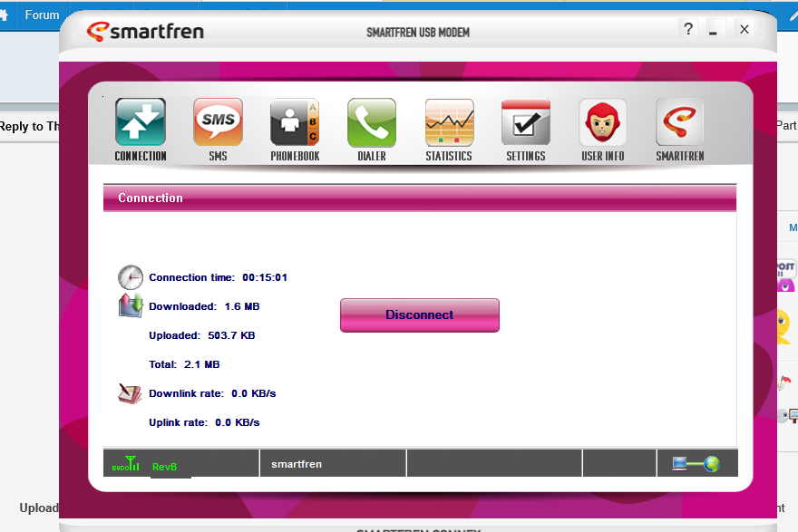Image resolution: width=798 pixels, height=532 pixels.
Task: Open the Connection panel icon
Action: pyautogui.click(x=140, y=123)
